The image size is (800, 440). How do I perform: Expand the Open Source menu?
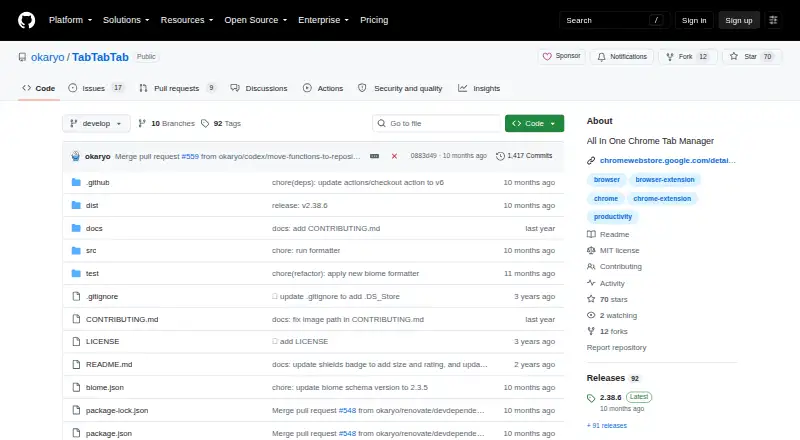click(256, 20)
